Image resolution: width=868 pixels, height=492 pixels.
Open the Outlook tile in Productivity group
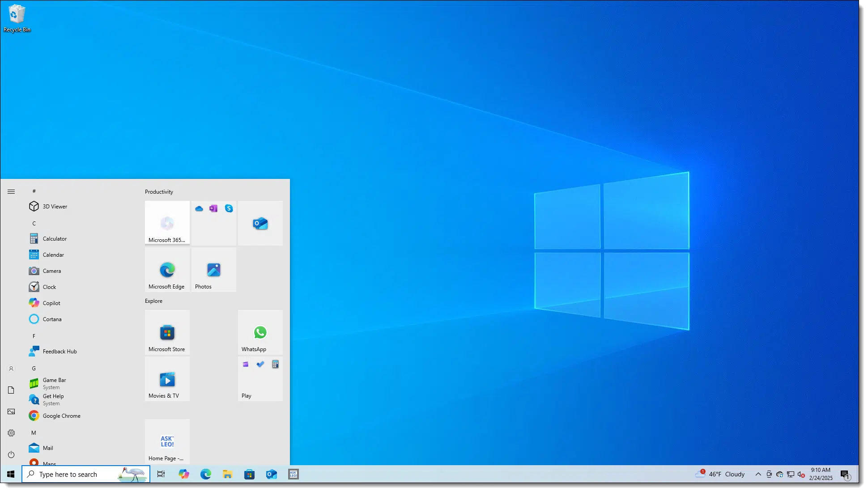coord(260,223)
